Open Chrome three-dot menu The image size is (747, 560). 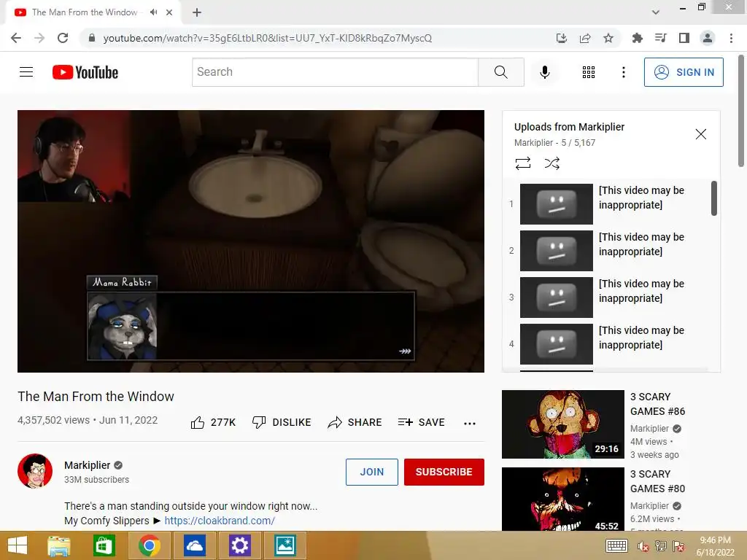[x=731, y=38]
